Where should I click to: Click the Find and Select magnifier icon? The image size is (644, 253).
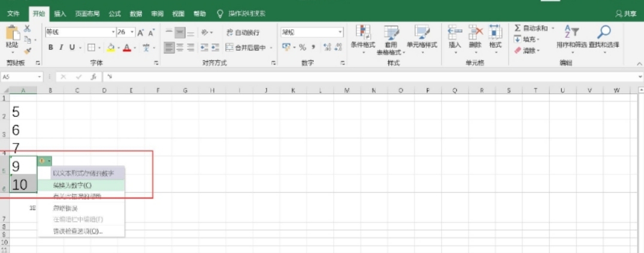coord(604,32)
